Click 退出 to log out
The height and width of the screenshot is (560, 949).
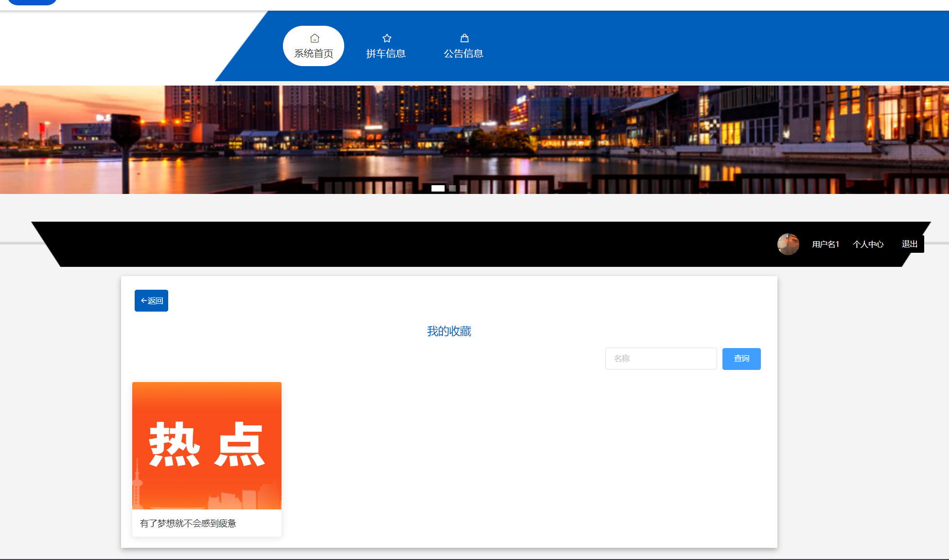910,244
